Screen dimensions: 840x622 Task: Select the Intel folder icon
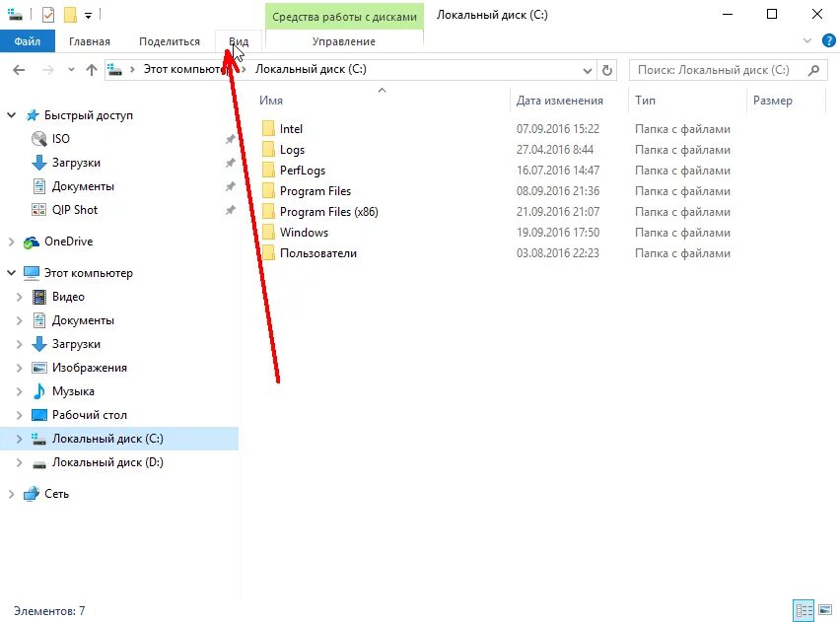pyautogui.click(x=268, y=128)
